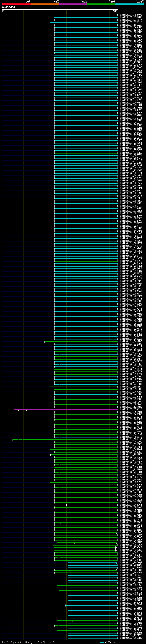Viewport: 146px width, 644px height.
Task: Click the cyan ~100% identity legend segment
Action: click(x=130, y=4)
